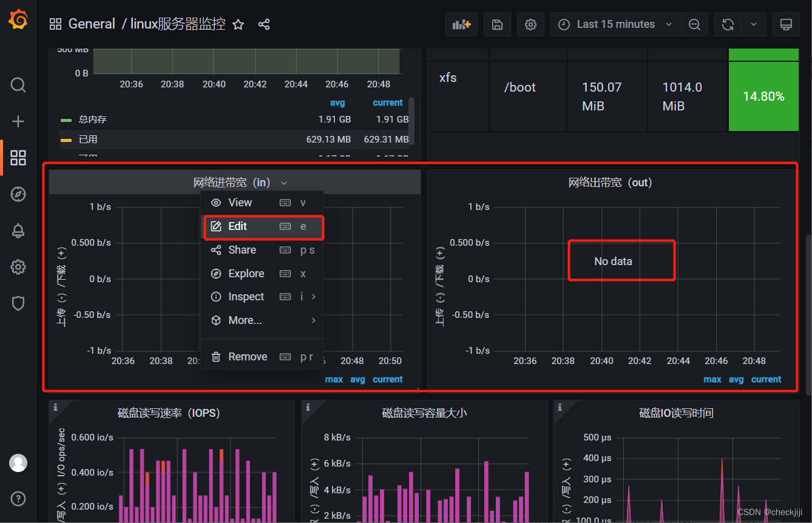The width and height of the screenshot is (812, 523).
Task: Star this dashboard as a favorite
Action: (x=238, y=24)
